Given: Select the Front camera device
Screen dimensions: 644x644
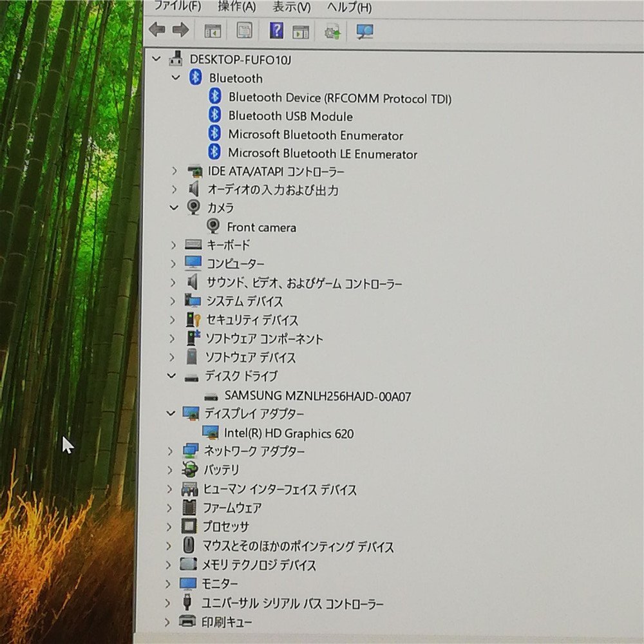Looking at the screenshot, I should pos(262,227).
